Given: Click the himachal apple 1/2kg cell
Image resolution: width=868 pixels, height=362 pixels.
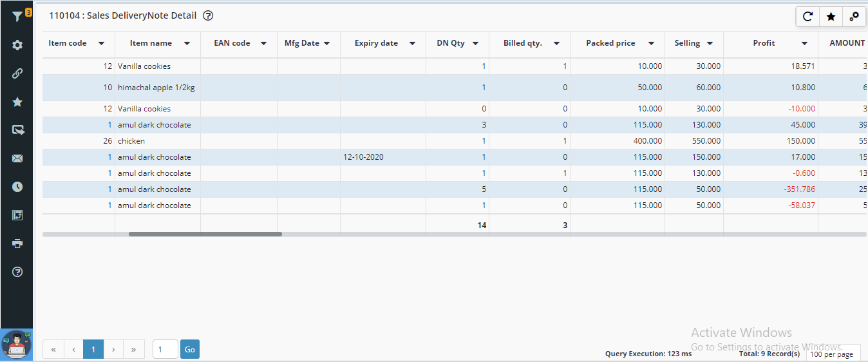Looking at the screenshot, I should point(158,88).
